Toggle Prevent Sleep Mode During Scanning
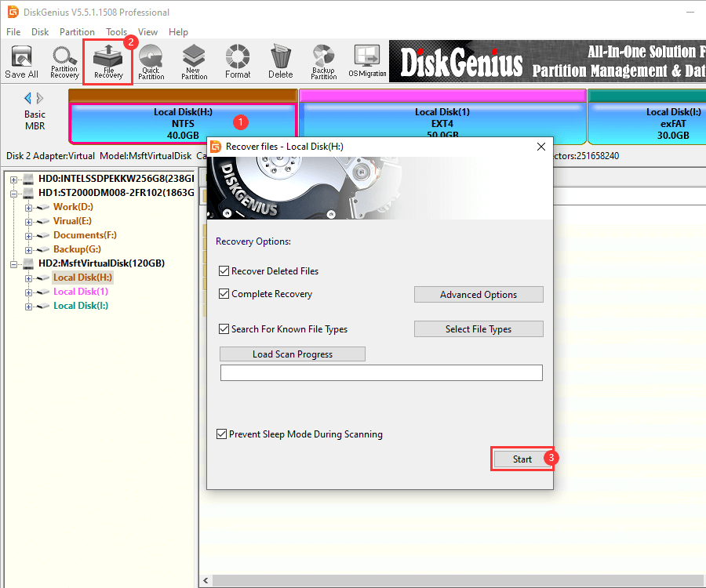 coord(221,434)
